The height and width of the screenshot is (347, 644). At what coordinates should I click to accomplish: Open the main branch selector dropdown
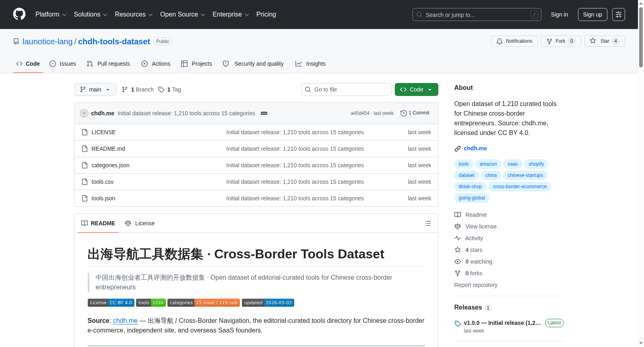(95, 89)
